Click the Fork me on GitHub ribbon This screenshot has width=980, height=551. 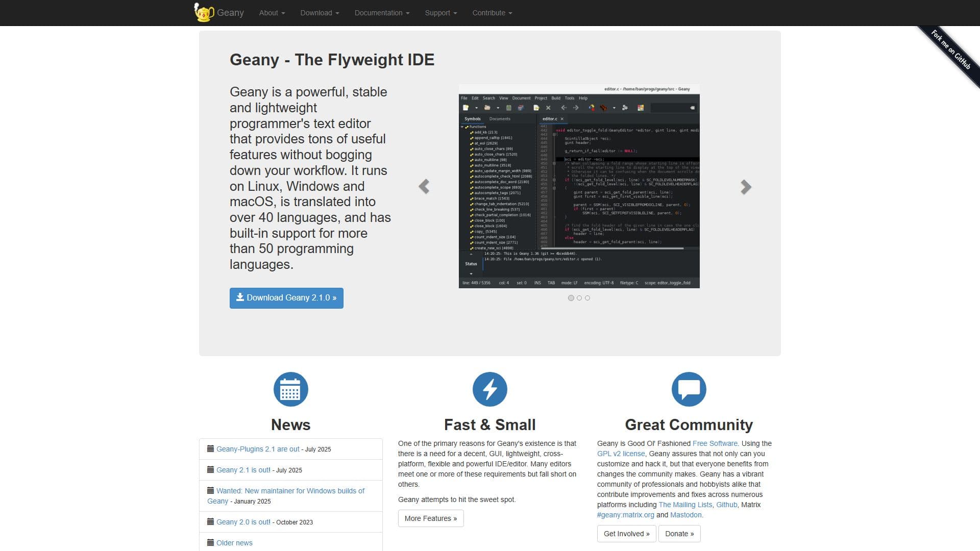pyautogui.click(x=950, y=49)
